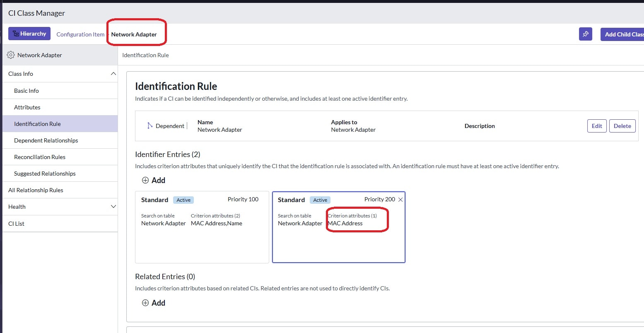Edit the Network Adapter identification rule
The image size is (644, 333).
pyautogui.click(x=597, y=126)
